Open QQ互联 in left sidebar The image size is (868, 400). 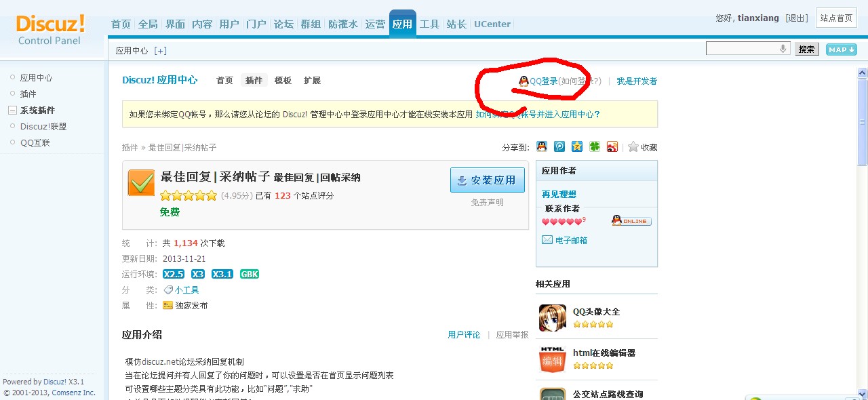pos(35,143)
